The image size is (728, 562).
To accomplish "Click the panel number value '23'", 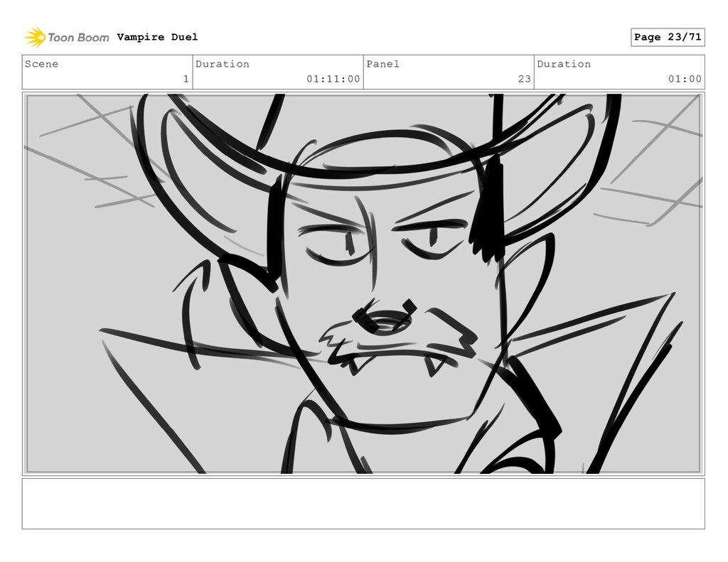I will [525, 79].
